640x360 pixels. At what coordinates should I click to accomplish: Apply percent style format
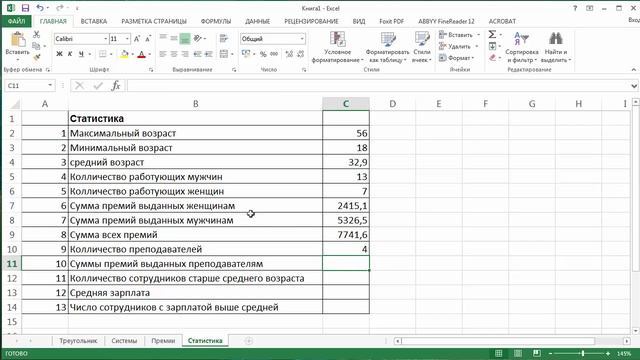coord(263,54)
